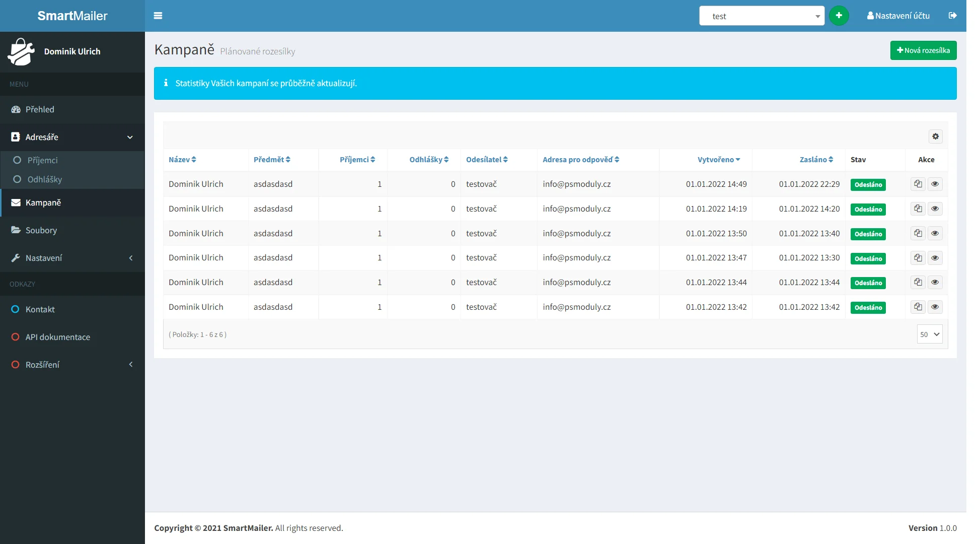Open Příjemci in the sidebar

tap(42, 160)
